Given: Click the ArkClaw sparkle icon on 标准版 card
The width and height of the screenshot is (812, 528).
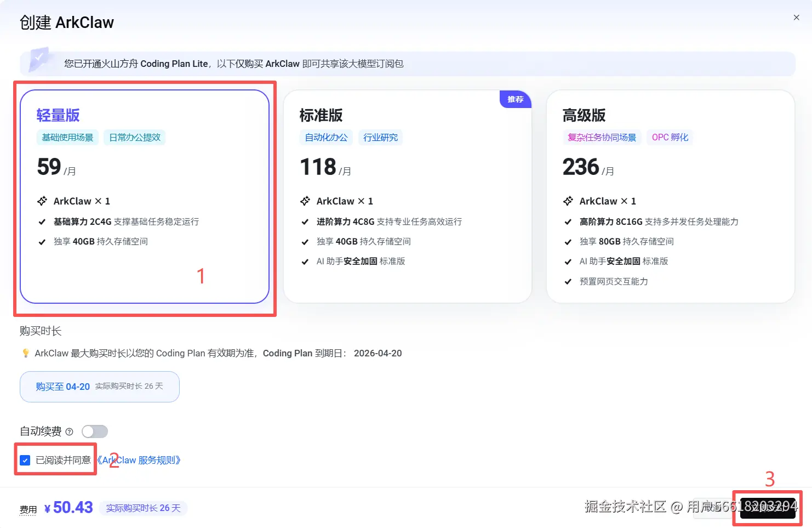Looking at the screenshot, I should click(305, 201).
